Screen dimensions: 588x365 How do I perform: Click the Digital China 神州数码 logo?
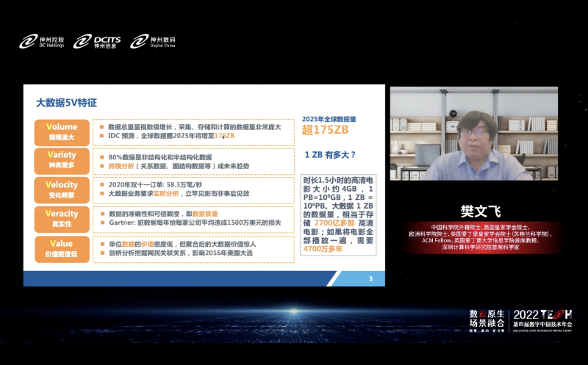(x=155, y=42)
